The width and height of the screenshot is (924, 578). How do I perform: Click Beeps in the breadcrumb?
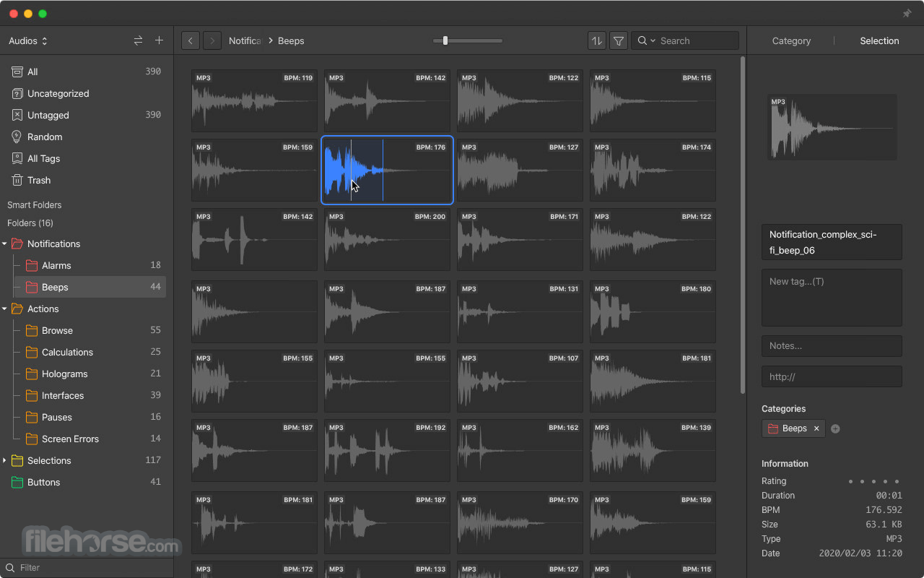[x=291, y=41]
